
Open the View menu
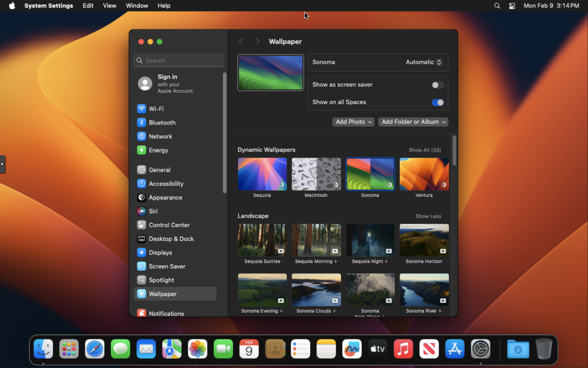pos(109,6)
